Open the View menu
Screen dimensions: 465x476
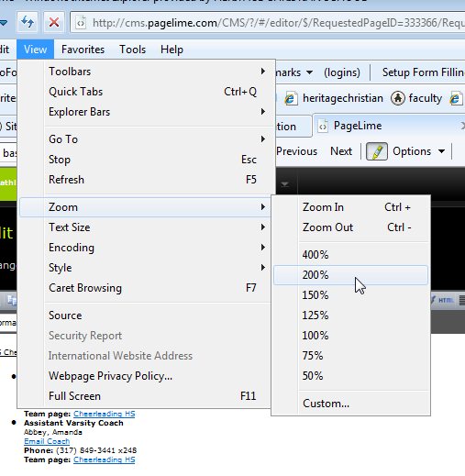point(36,50)
